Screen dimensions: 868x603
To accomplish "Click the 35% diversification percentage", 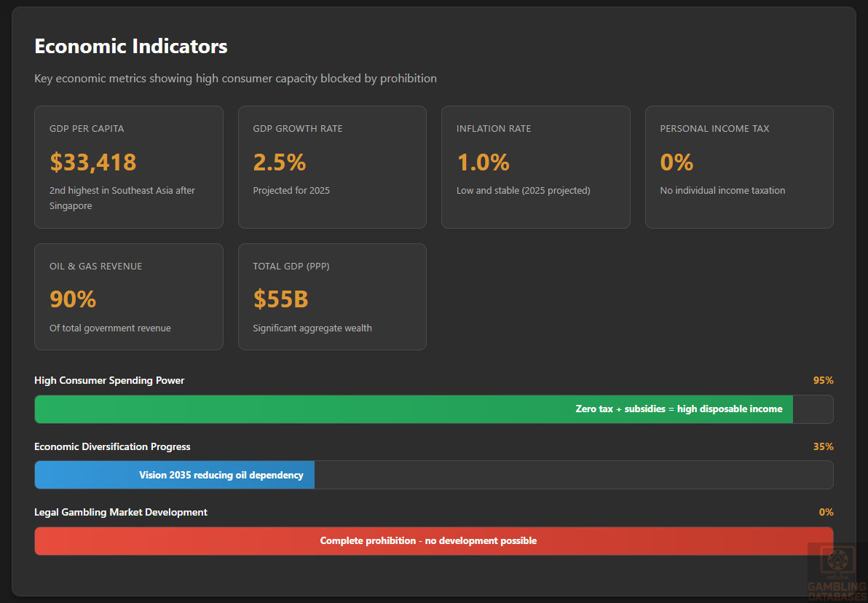I will pyautogui.click(x=823, y=446).
